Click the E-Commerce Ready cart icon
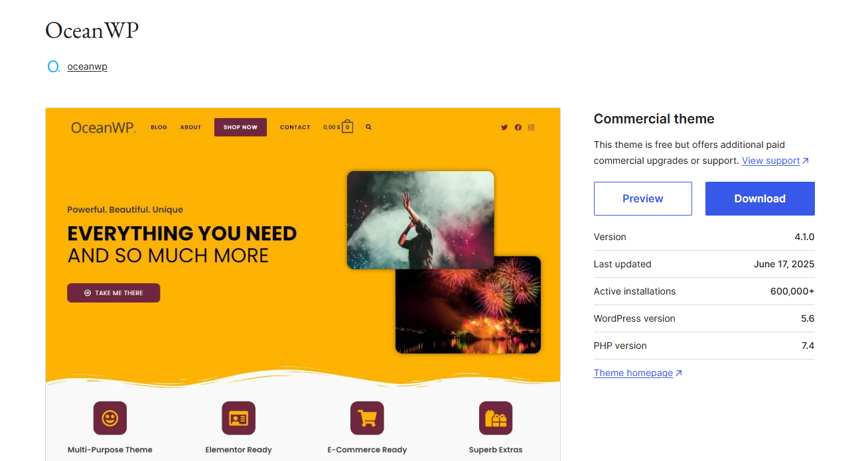Viewport: 868px width, 461px height. coord(367,418)
